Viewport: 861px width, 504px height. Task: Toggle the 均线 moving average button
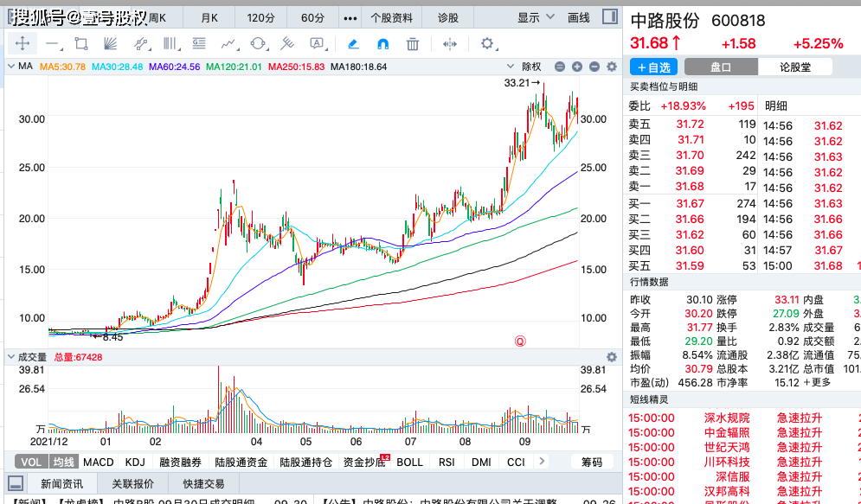[64, 462]
